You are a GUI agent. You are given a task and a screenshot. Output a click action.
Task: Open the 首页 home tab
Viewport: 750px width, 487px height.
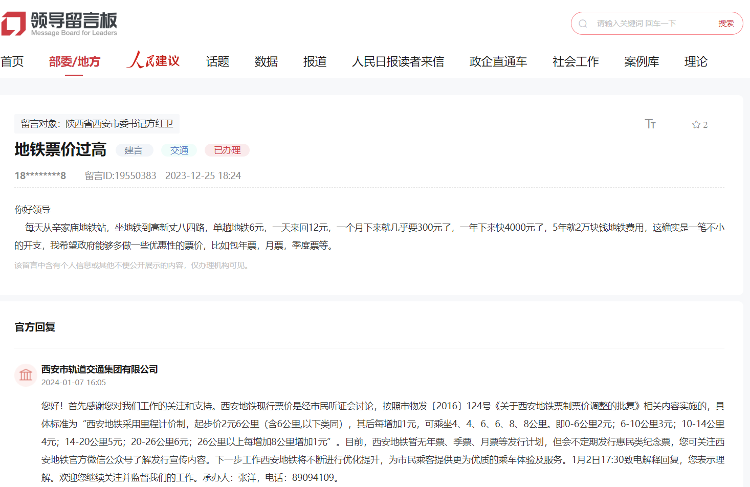(x=12, y=62)
